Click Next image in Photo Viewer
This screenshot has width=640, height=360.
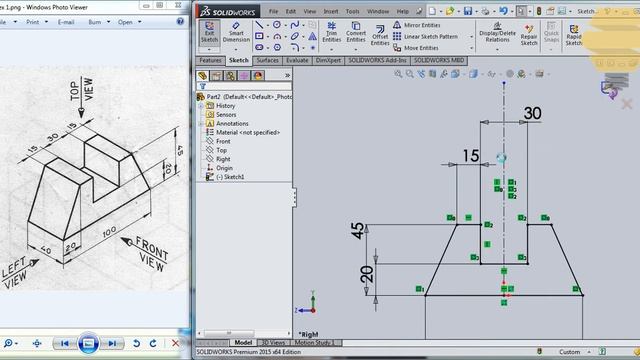[111, 343]
